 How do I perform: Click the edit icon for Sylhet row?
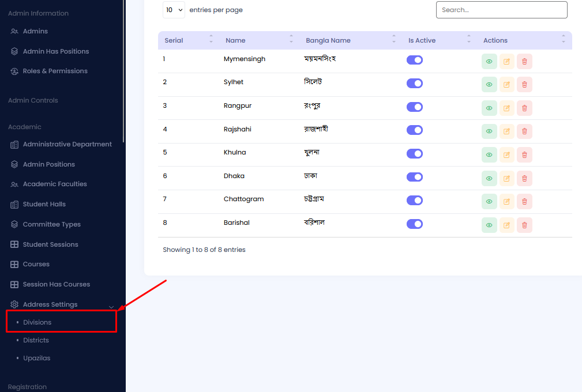[506, 85]
